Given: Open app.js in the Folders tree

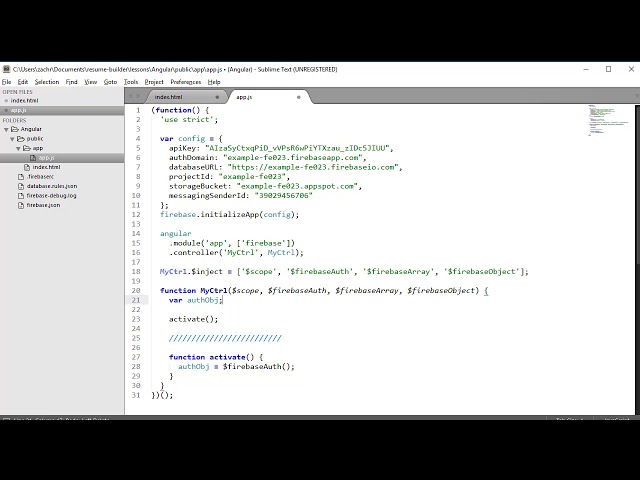Looking at the screenshot, I should point(47,158).
